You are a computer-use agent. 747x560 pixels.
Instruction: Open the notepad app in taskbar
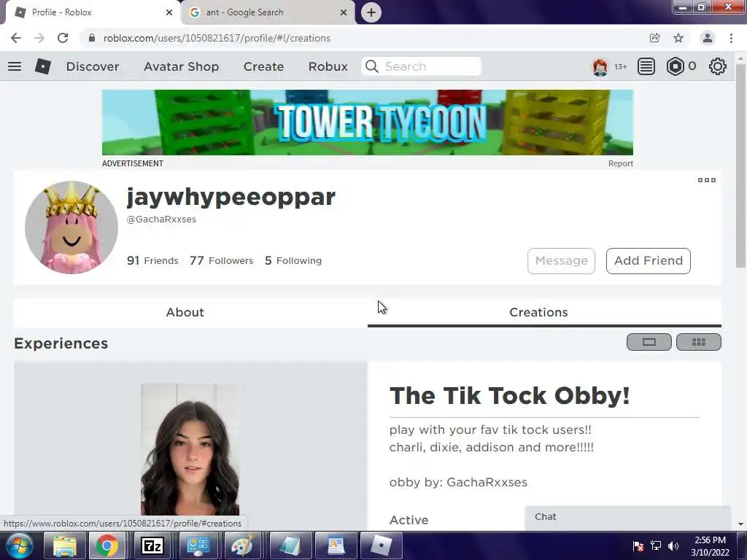[290, 545]
